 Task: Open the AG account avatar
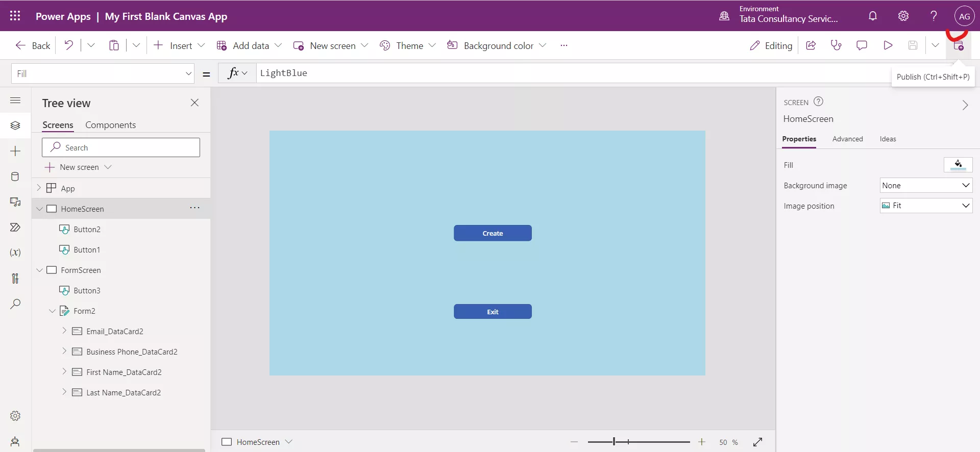point(964,16)
